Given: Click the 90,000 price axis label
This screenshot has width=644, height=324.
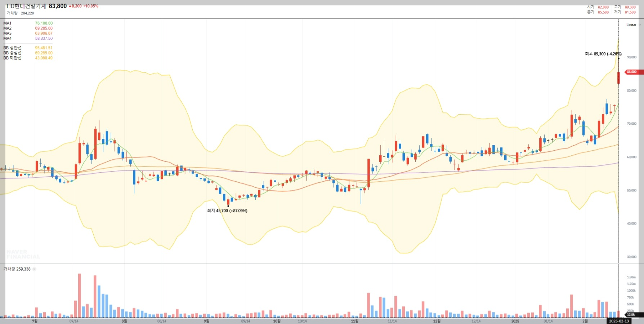Looking at the screenshot, I should click(x=632, y=57).
